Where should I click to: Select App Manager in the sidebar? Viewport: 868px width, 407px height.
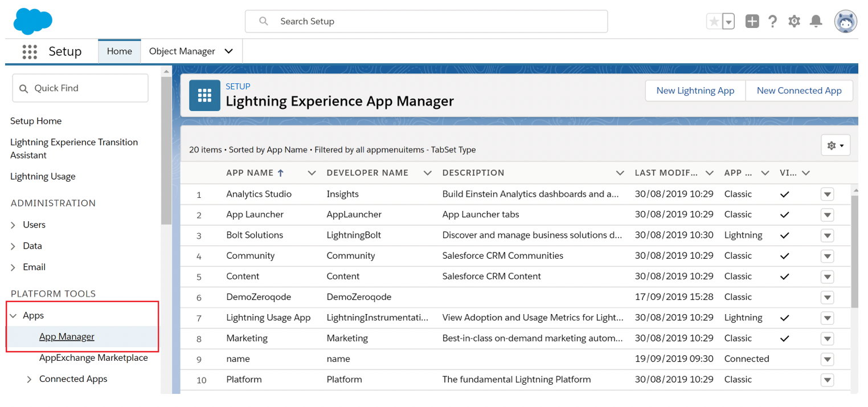pos(67,337)
